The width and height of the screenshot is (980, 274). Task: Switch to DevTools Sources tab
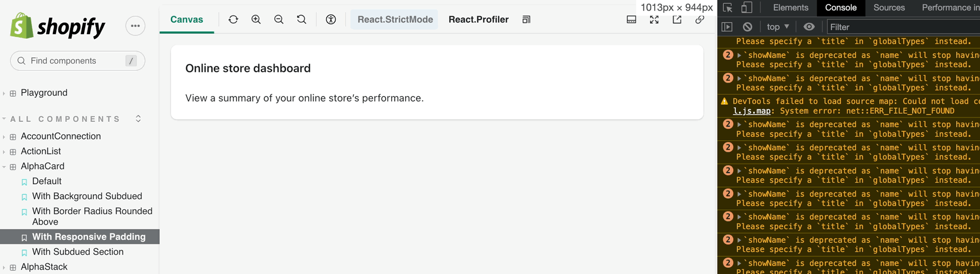[889, 8]
